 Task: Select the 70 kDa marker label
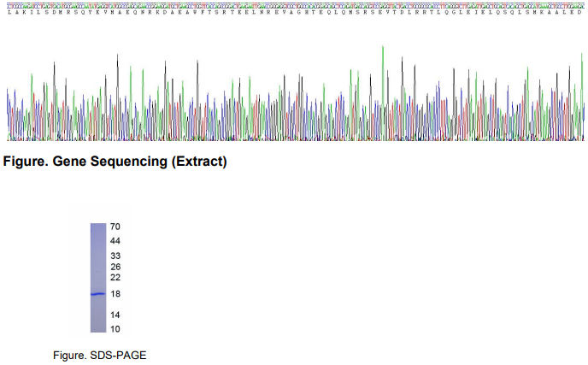[x=115, y=227]
